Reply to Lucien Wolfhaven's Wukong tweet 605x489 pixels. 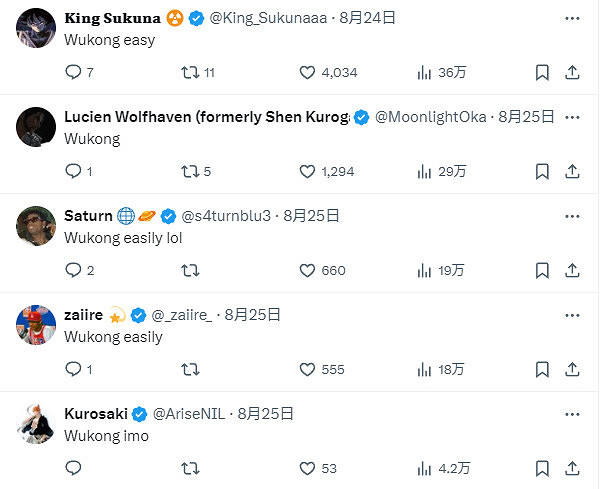[x=73, y=171]
